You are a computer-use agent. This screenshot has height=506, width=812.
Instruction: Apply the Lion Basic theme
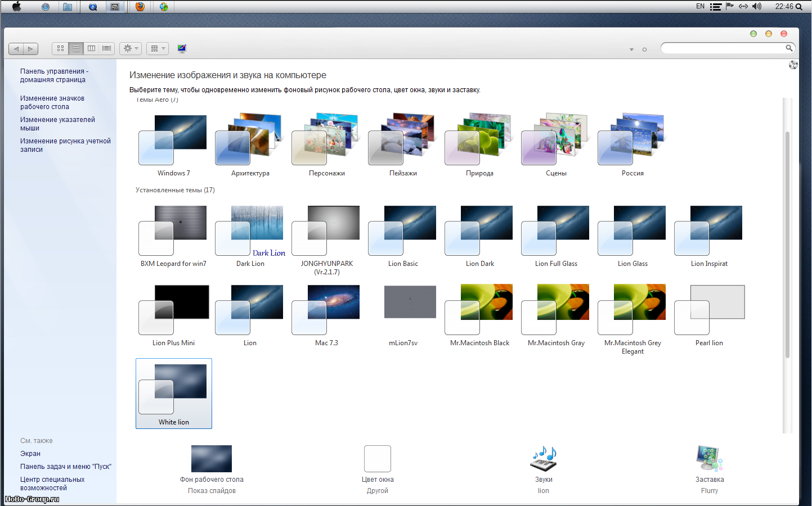pos(403,236)
